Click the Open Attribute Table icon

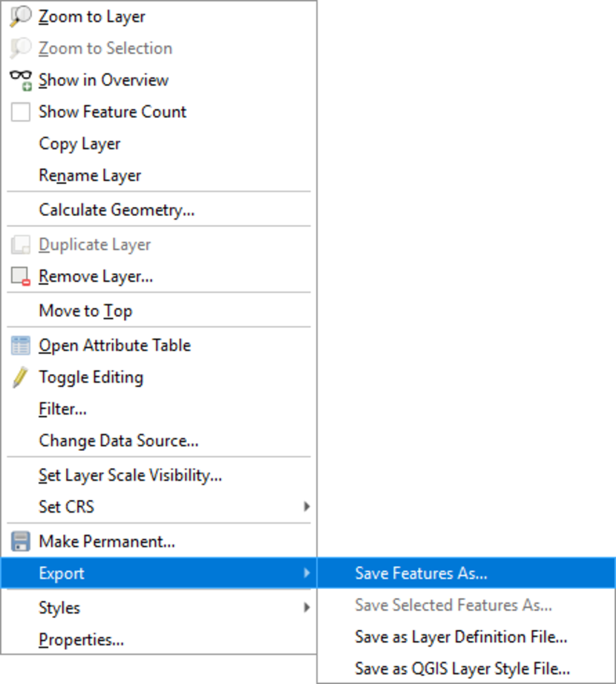pos(21,346)
